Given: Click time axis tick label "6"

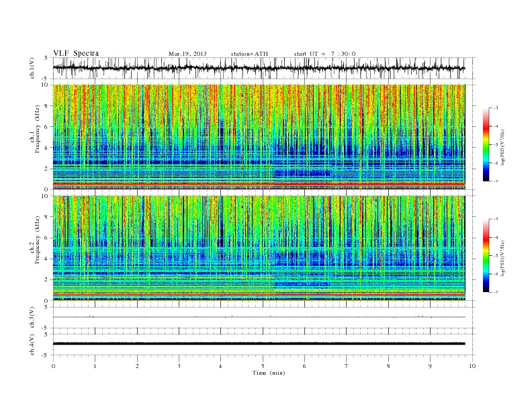Looking at the screenshot, I should pos(304,366).
